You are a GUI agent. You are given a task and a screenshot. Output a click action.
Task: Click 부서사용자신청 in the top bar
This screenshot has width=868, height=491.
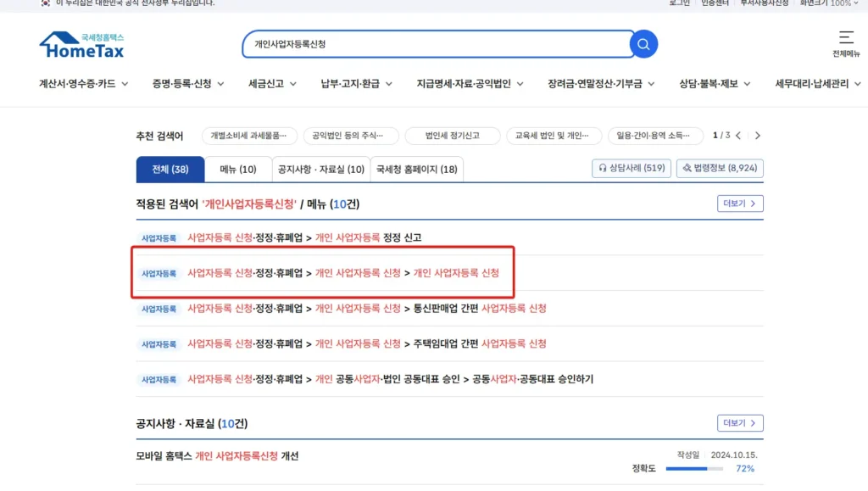coord(764,3)
